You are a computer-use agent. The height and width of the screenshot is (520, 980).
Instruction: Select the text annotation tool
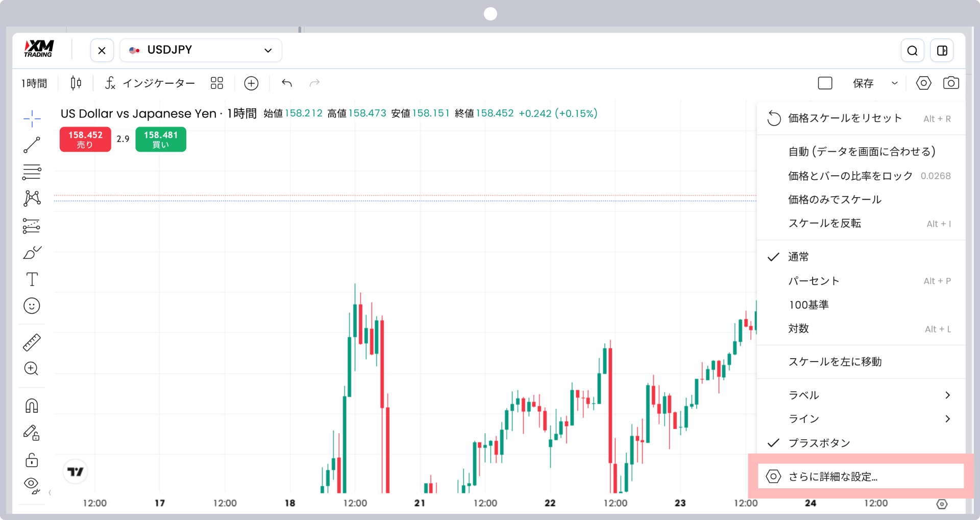[32, 279]
